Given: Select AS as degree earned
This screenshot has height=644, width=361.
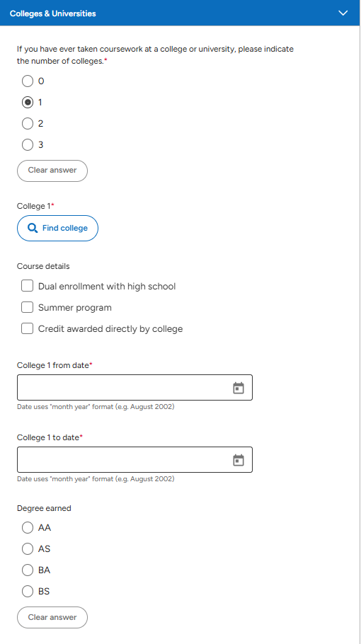Looking at the screenshot, I should (x=28, y=548).
